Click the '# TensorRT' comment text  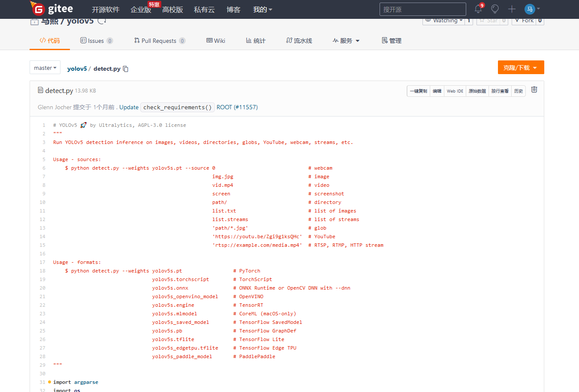pos(248,305)
